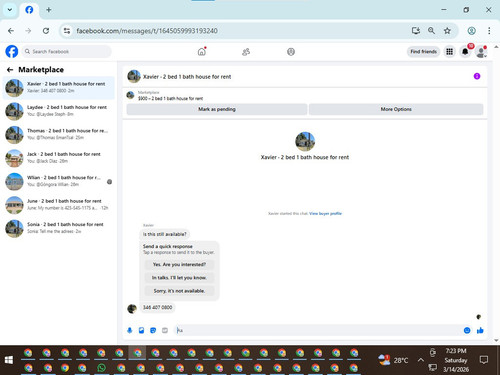Open the Chrome profile icon
This screenshot has height=375, width=500.
pyautogui.click(x=471, y=31)
